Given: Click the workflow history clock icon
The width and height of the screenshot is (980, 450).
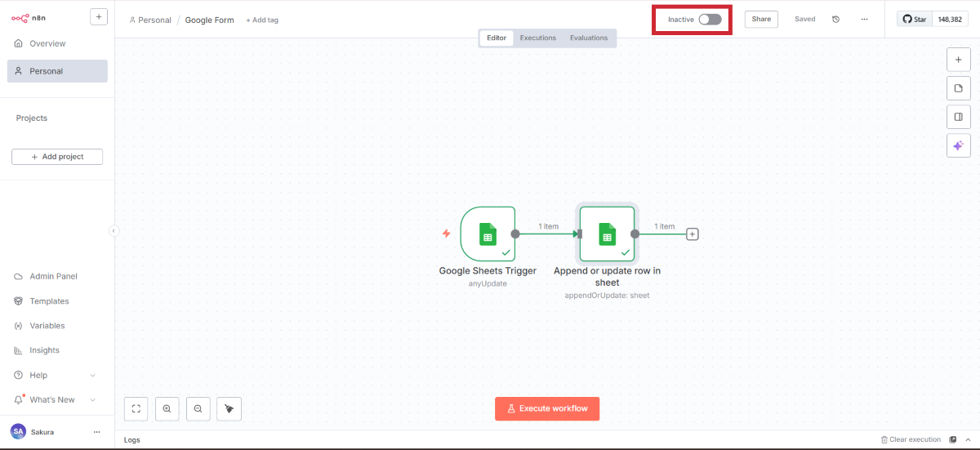Looking at the screenshot, I should tap(835, 19).
